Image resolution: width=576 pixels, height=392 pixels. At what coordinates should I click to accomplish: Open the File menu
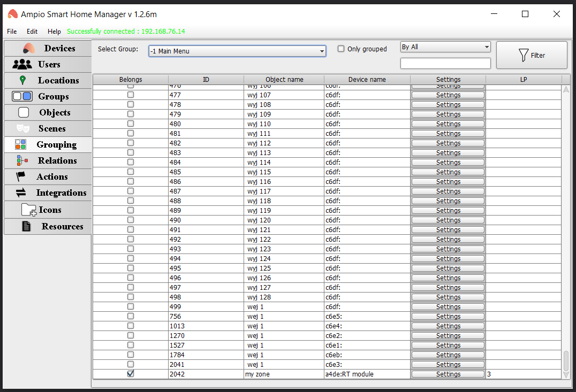pos(12,32)
